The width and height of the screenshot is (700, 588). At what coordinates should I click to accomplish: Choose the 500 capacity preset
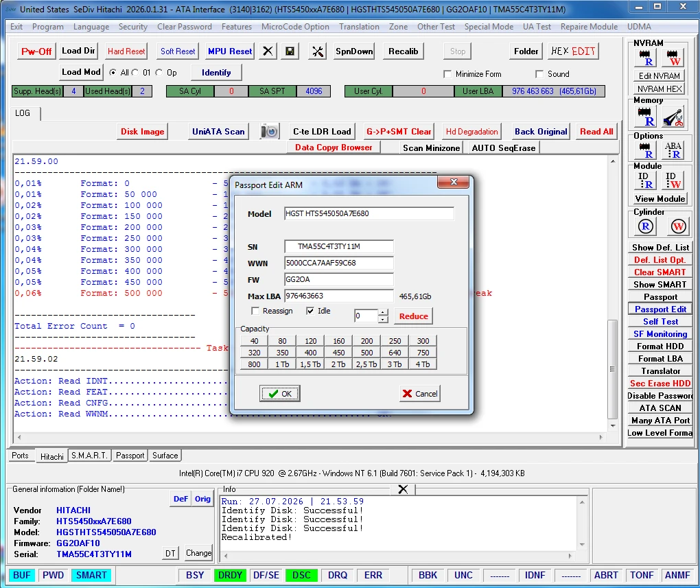(366, 353)
